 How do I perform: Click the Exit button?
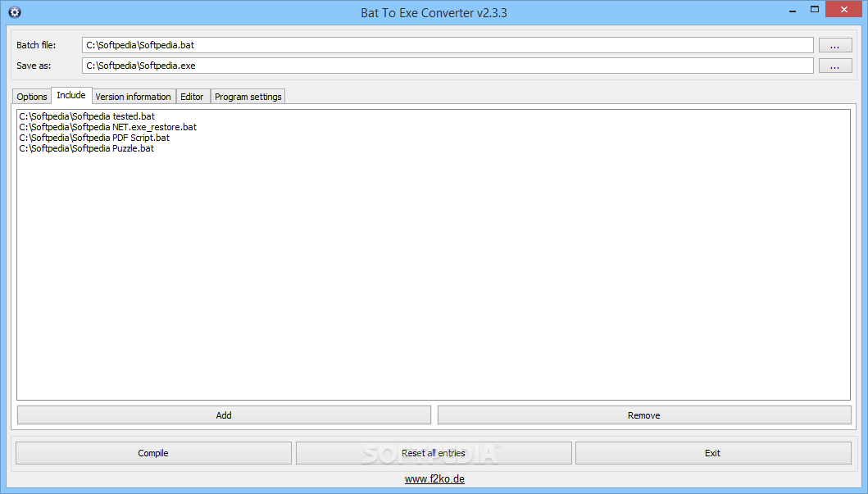(x=713, y=453)
